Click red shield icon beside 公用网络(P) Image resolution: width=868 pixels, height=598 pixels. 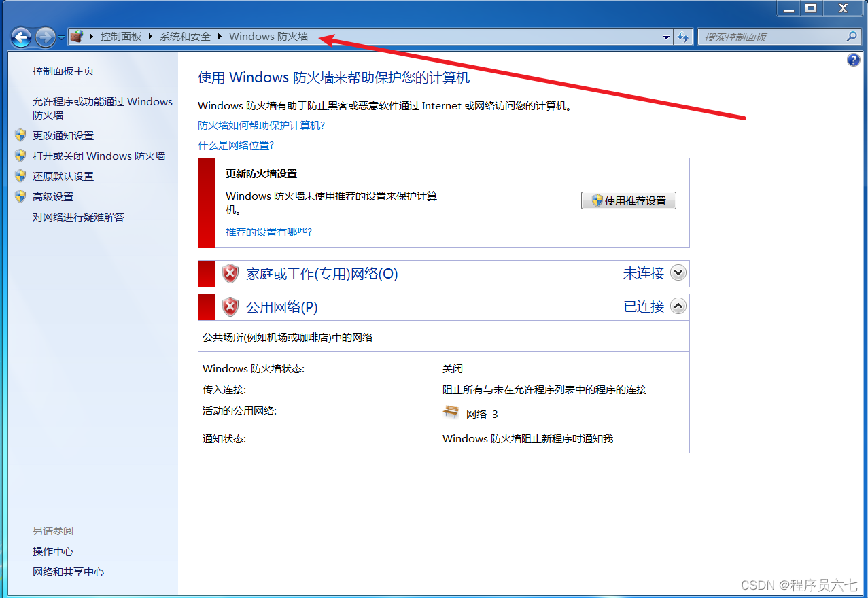click(231, 307)
